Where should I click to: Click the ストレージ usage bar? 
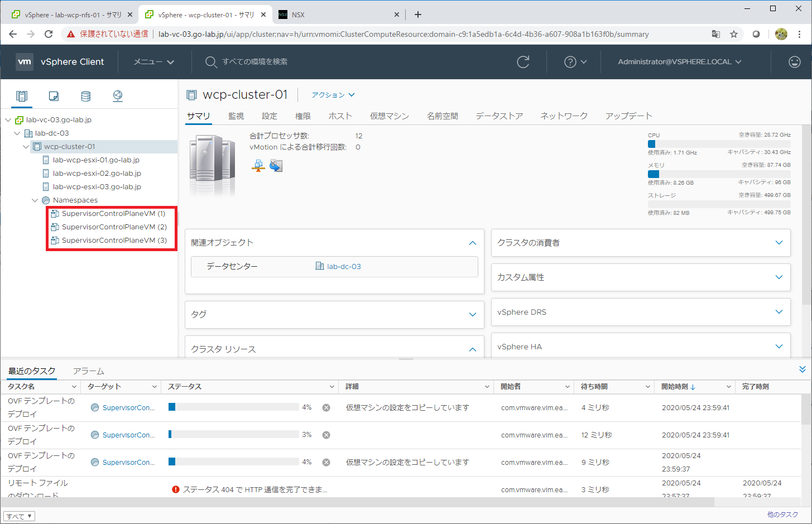point(719,204)
